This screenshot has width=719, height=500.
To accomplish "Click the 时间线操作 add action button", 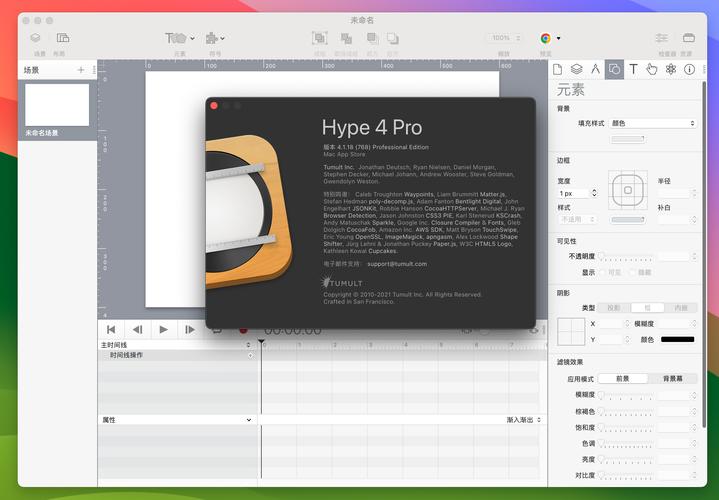I will [x=250, y=356].
